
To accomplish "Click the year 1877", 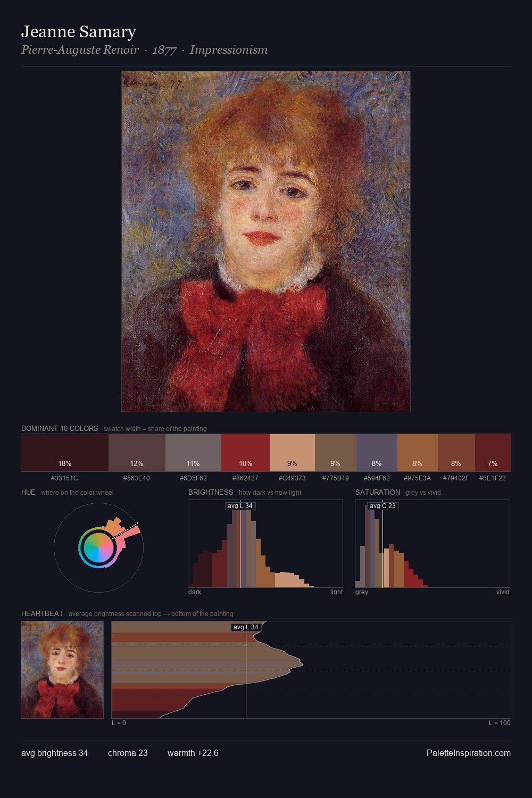I will click(164, 50).
